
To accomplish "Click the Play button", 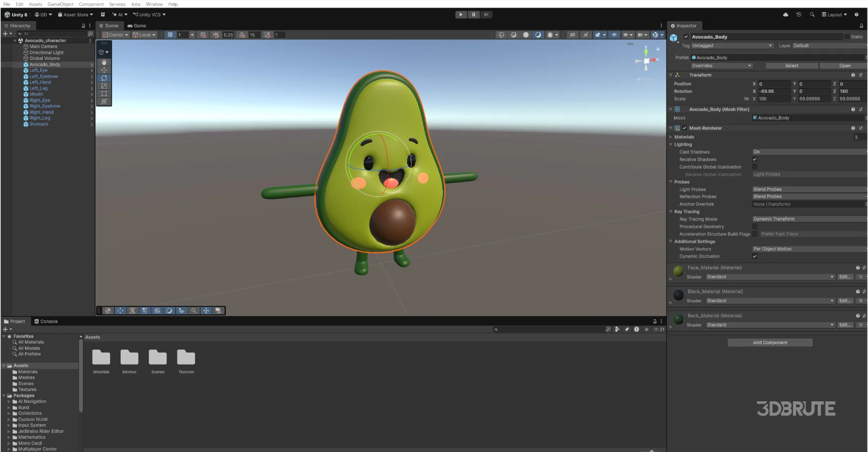I will coord(461,15).
